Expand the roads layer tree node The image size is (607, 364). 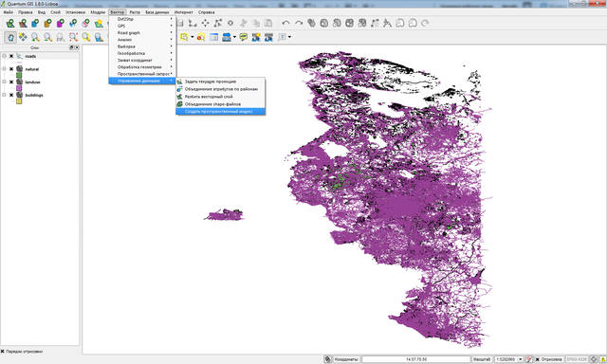tap(4, 56)
